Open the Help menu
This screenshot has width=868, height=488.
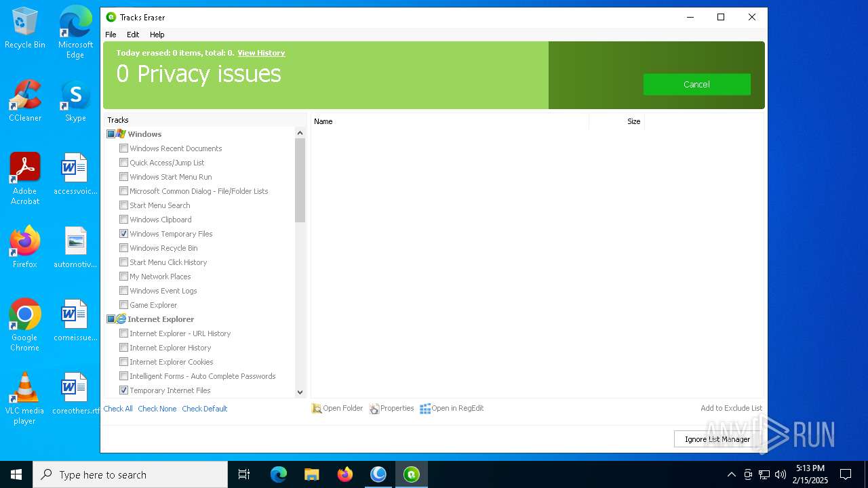point(157,35)
